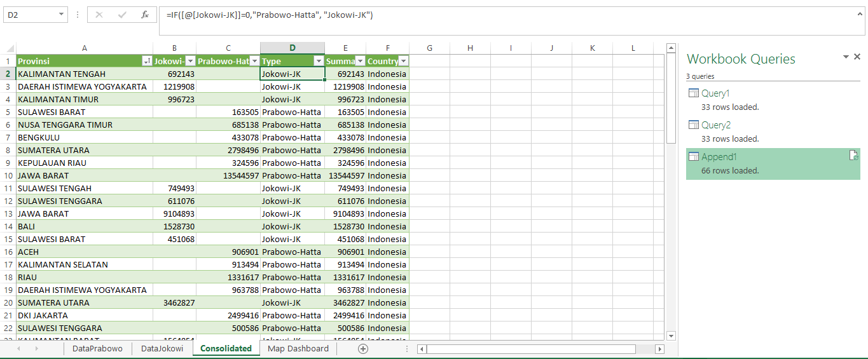Click the Insert Function fx icon
The image size is (868, 359).
click(x=145, y=15)
